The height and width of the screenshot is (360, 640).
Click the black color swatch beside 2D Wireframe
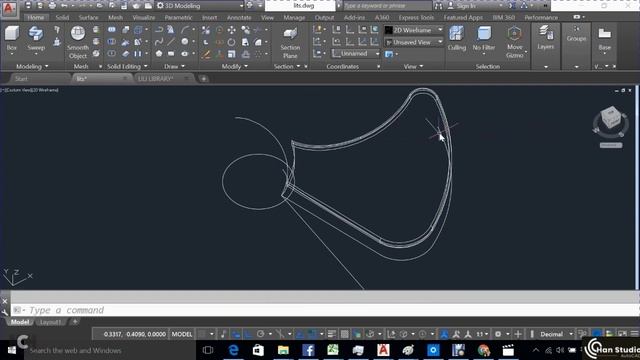pyautogui.click(x=389, y=30)
